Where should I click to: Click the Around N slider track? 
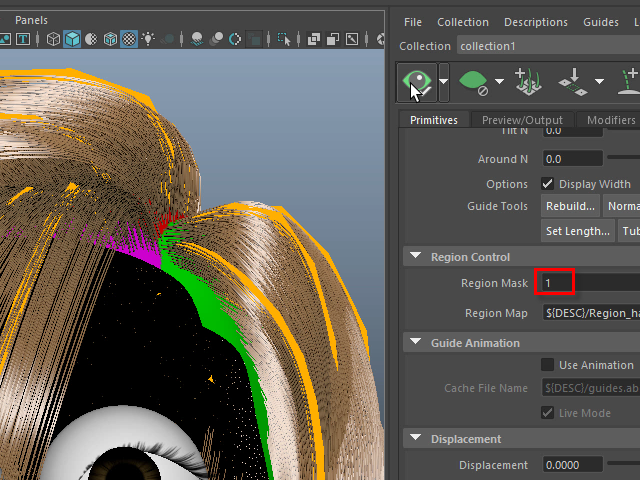[625, 159]
